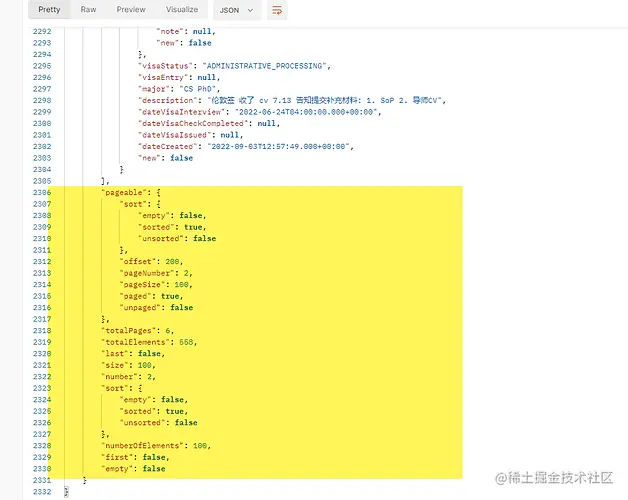628x500 pixels.
Task: Click the "last" key
Action: click(115, 354)
